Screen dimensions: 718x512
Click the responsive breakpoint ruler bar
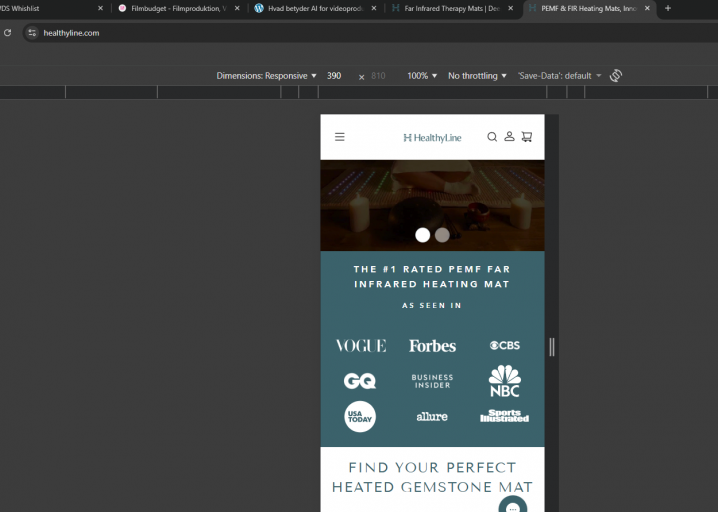pyautogui.click(x=359, y=92)
